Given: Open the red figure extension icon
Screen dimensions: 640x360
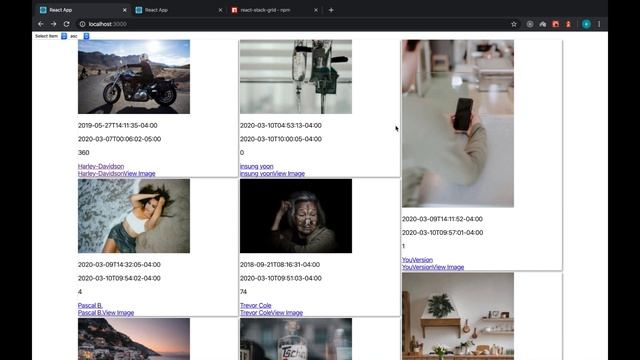Looking at the screenshot, I should click(x=568, y=24).
